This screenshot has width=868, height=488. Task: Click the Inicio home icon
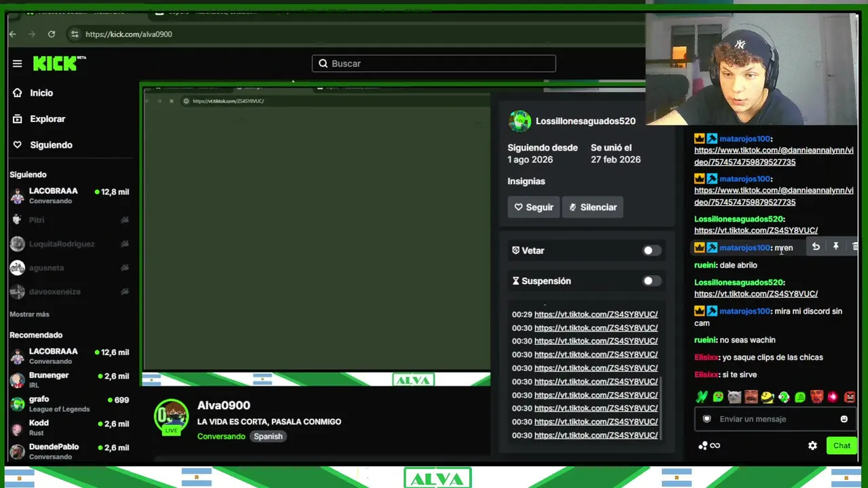click(18, 93)
